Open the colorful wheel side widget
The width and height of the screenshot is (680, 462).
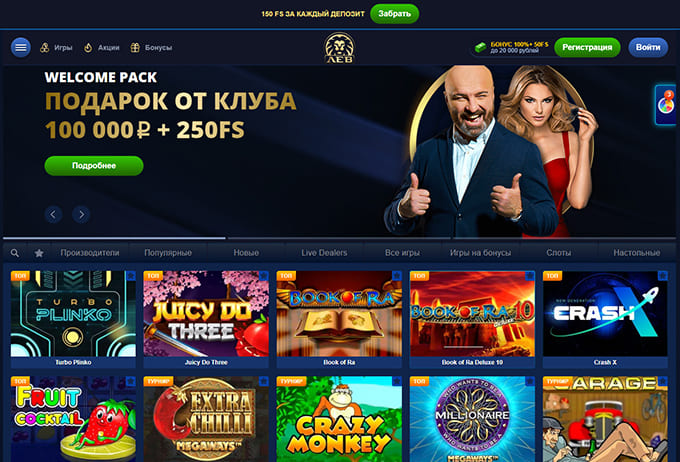[666, 105]
